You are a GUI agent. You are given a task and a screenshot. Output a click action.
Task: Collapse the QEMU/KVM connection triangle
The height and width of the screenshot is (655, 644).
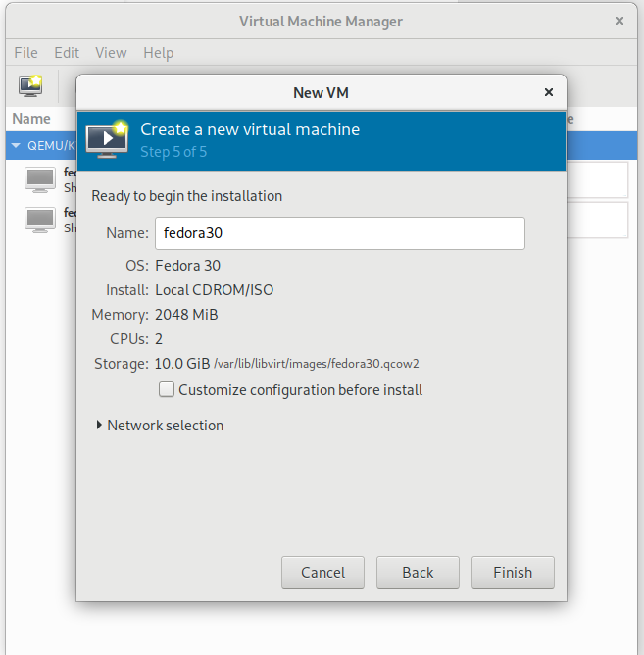[x=16, y=146]
